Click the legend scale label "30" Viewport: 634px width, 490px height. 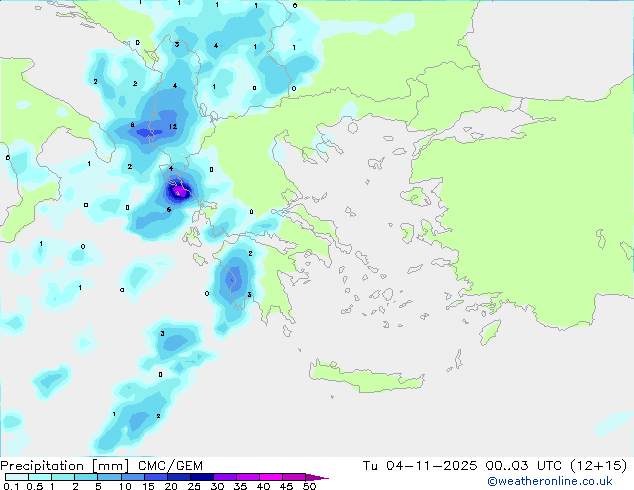(x=217, y=486)
